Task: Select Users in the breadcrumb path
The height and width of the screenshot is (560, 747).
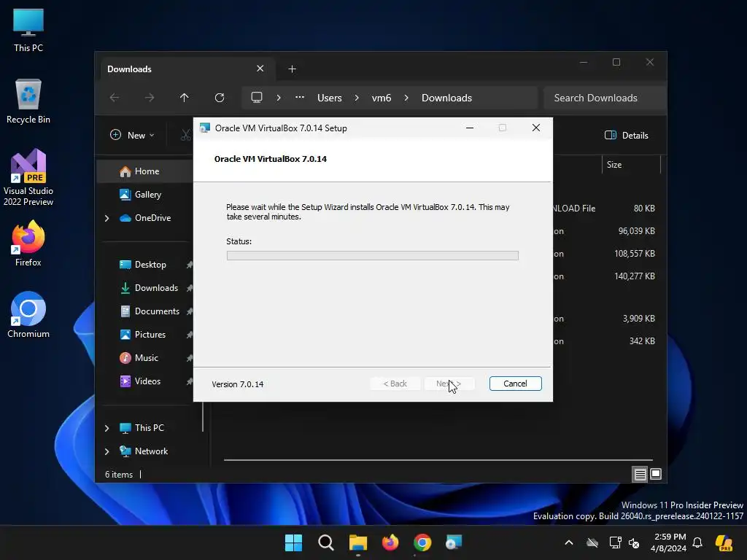Action: (330, 98)
